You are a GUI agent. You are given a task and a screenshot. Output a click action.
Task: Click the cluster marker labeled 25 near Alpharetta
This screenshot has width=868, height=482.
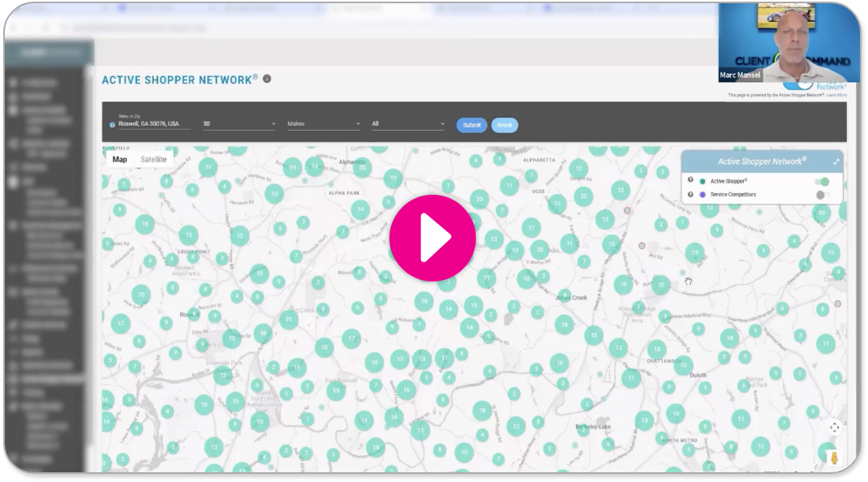[362, 167]
